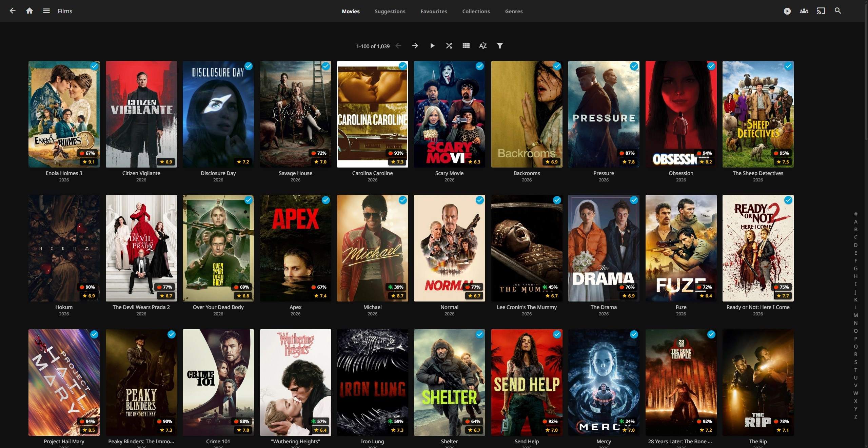
Task: Go to the next page arrow
Action: (x=415, y=46)
